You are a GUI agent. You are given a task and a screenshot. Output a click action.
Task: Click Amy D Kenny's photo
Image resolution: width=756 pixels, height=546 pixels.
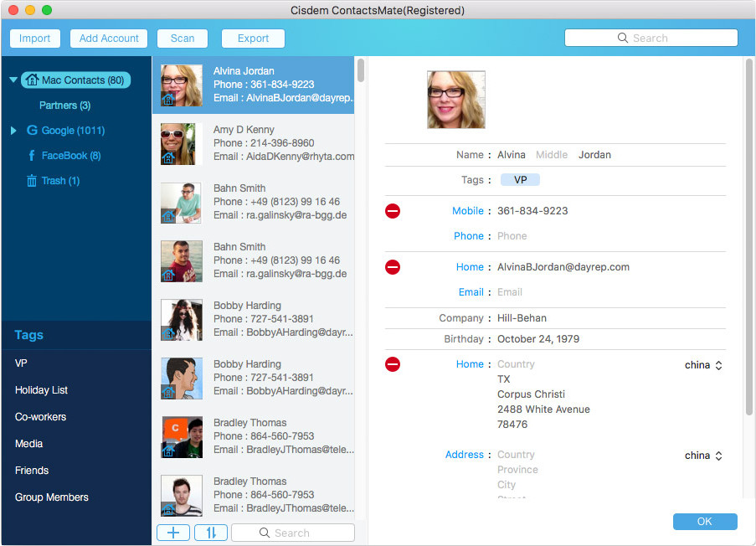(182, 144)
